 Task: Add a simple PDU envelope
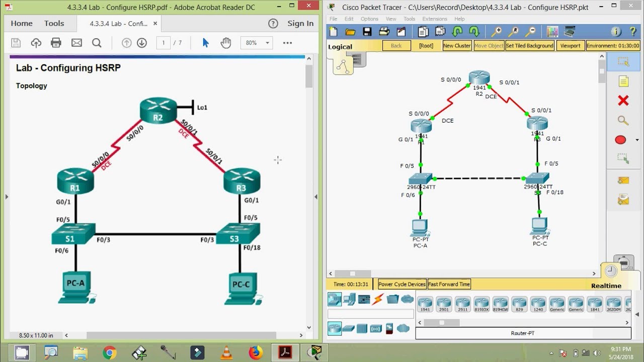[623, 180]
